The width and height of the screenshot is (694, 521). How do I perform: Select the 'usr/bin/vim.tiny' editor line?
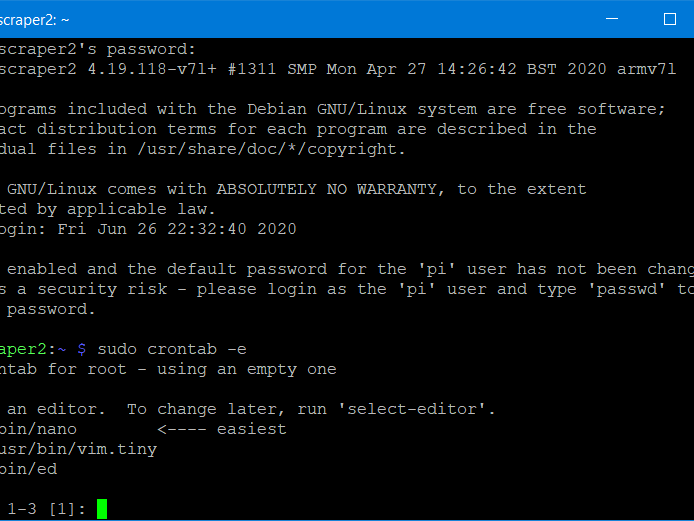click(x=78, y=449)
